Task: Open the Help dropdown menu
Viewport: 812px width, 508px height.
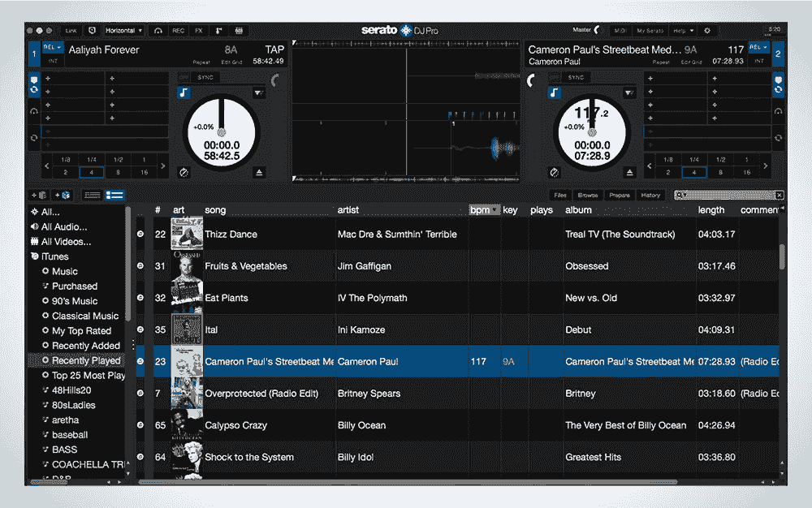Action: [x=683, y=31]
